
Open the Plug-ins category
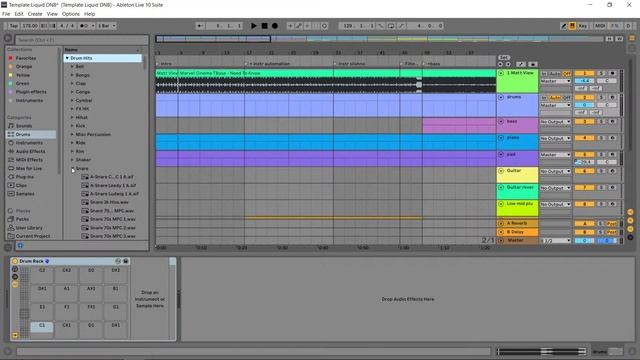(x=24, y=177)
